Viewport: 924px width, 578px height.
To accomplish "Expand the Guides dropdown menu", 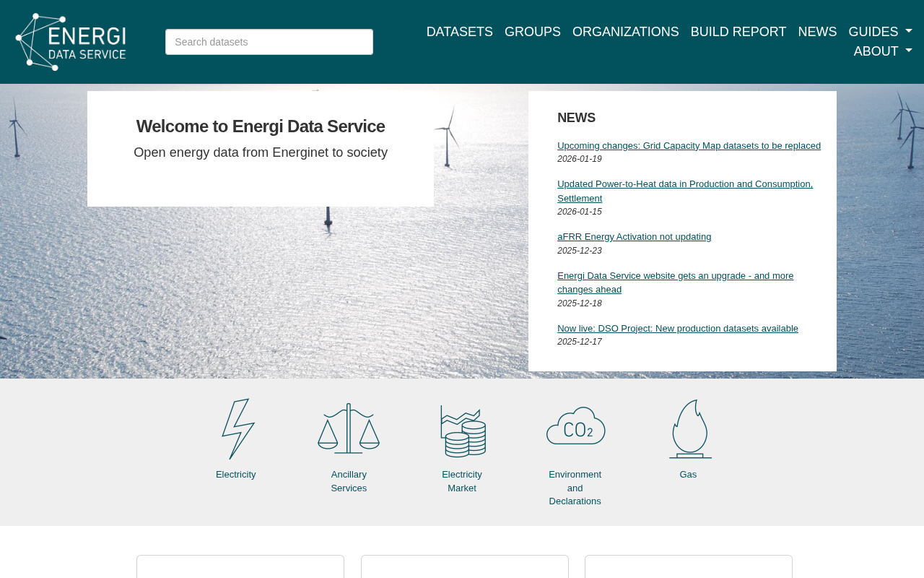I will coord(879,32).
